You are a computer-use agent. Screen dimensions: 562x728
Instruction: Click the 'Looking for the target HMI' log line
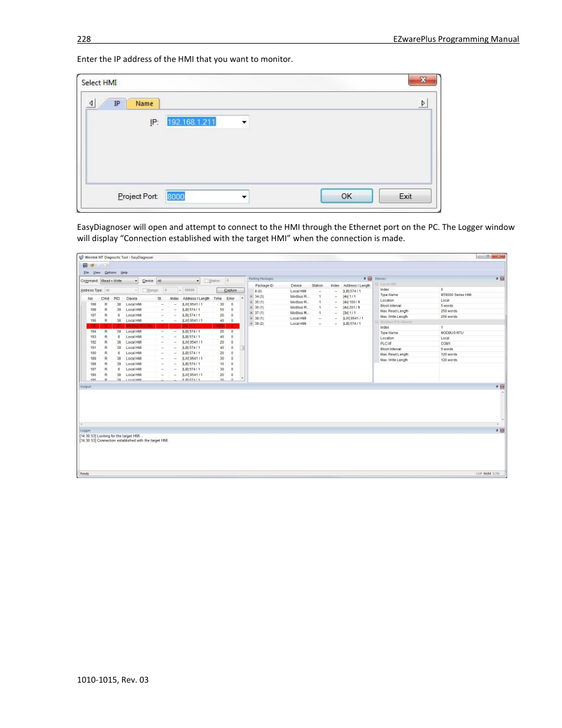pyautogui.click(x=111, y=436)
